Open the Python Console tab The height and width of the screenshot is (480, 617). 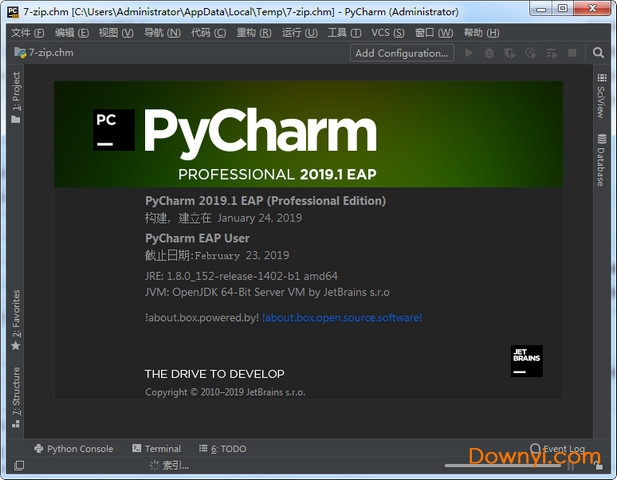pyautogui.click(x=74, y=449)
